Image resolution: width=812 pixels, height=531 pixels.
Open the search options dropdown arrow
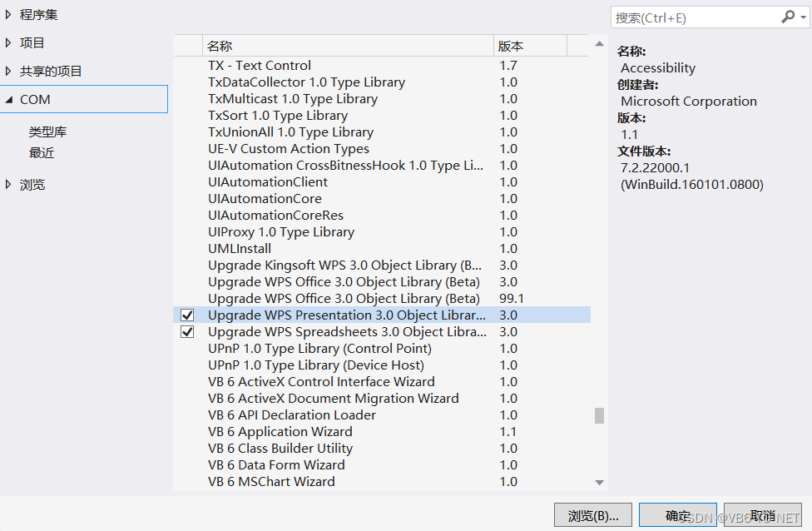[x=803, y=17]
